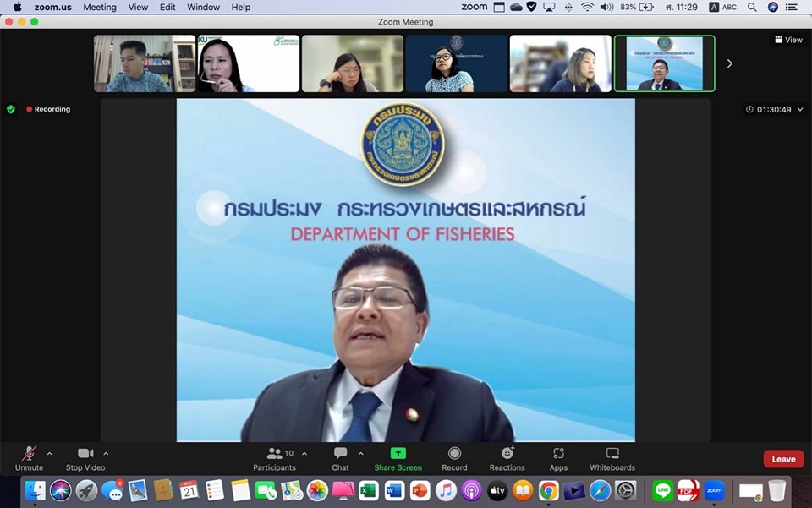The width and height of the screenshot is (812, 508).
Task: Open the Help menu
Action: coord(241,8)
